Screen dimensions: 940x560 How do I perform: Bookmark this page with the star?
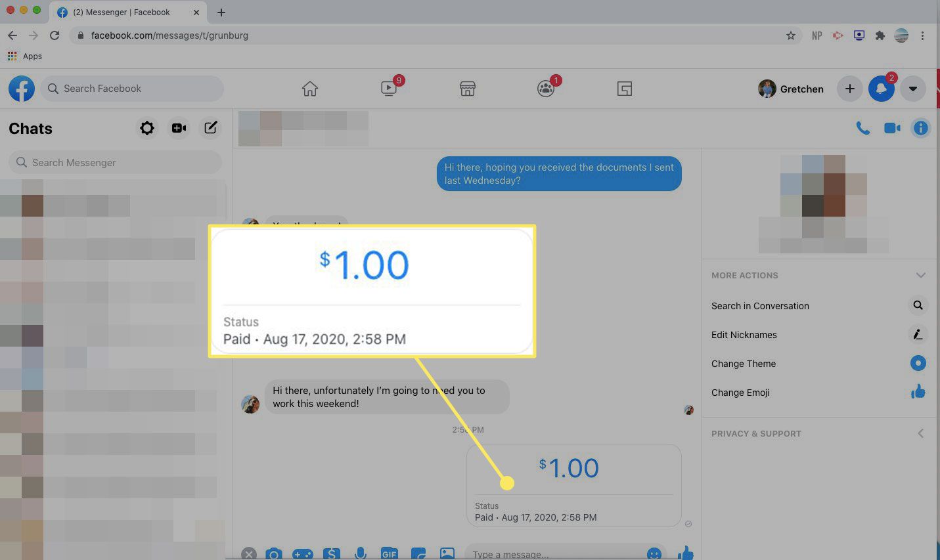[x=790, y=35]
